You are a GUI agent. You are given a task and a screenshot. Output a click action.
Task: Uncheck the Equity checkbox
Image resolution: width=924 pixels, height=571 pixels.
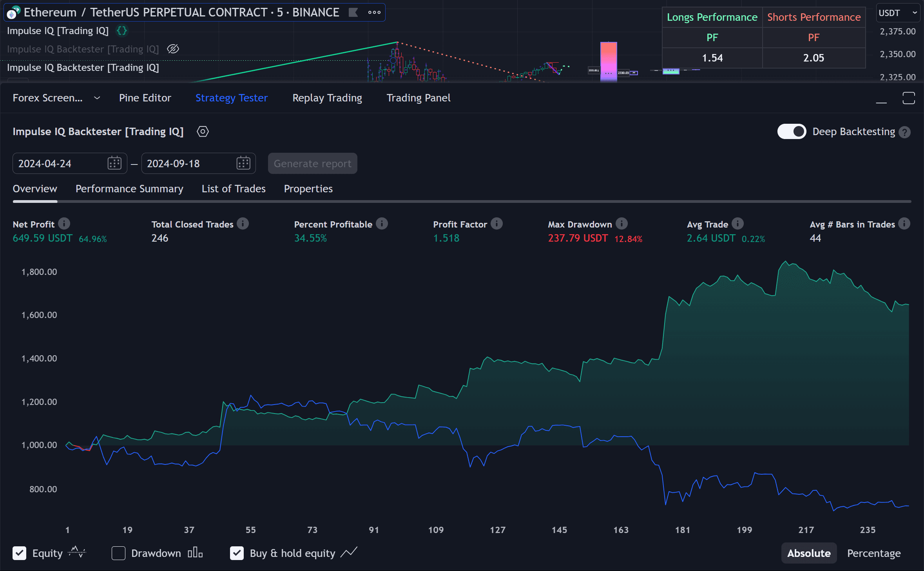point(20,553)
